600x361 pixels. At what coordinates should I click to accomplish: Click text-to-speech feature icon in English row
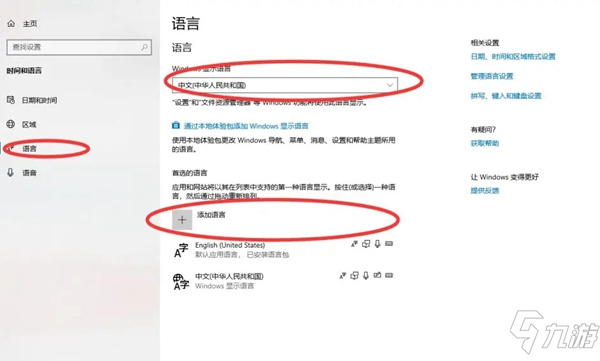point(366,244)
